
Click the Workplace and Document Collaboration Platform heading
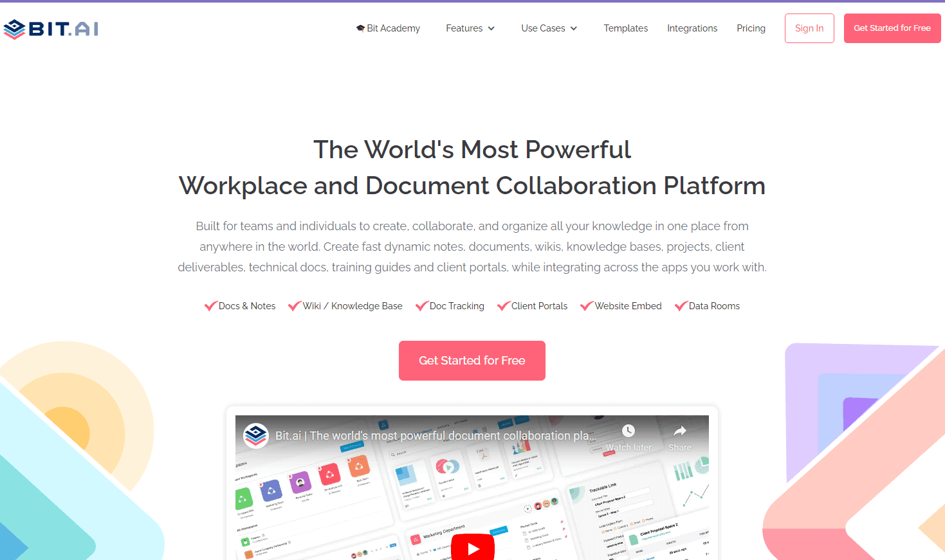click(x=472, y=186)
